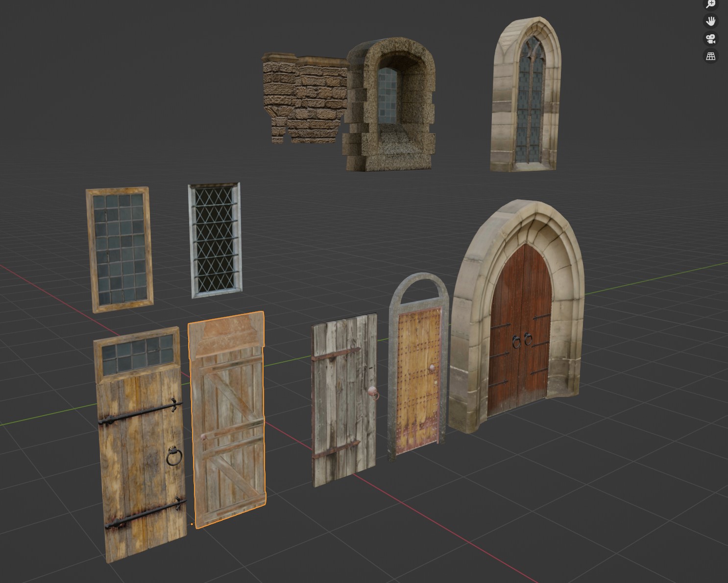This screenshot has height=583, width=728.
Task: Activate the pan view hand icon
Action: pos(710,21)
